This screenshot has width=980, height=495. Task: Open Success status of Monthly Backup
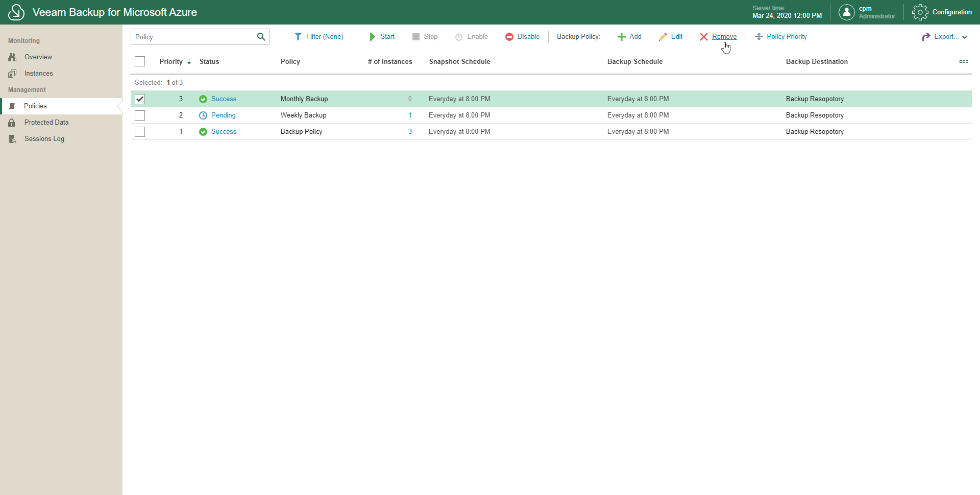224,99
